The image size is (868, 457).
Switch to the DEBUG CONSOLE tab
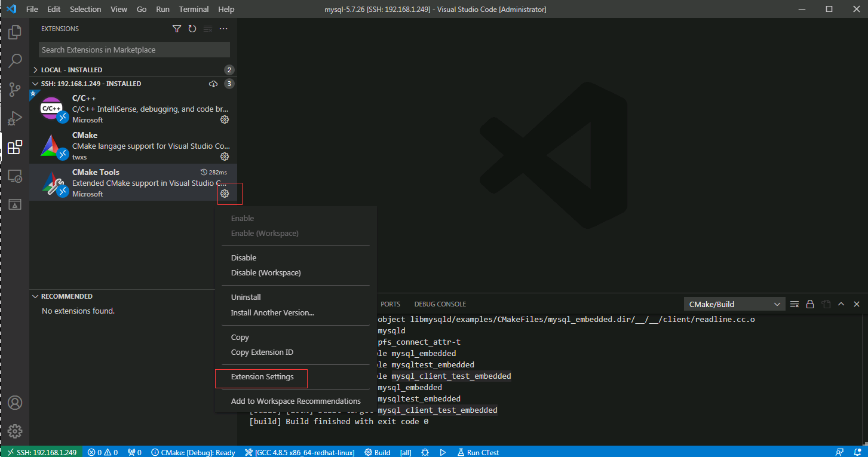coord(440,304)
